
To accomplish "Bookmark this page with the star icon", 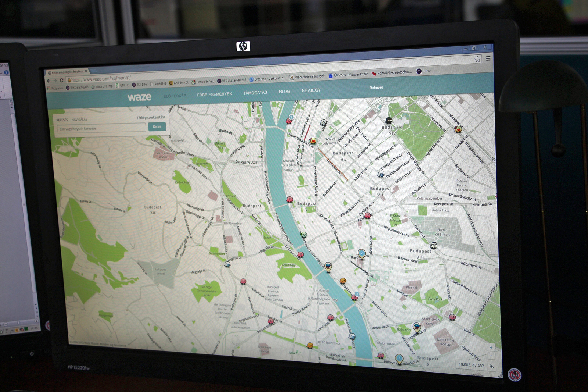I will (477, 59).
